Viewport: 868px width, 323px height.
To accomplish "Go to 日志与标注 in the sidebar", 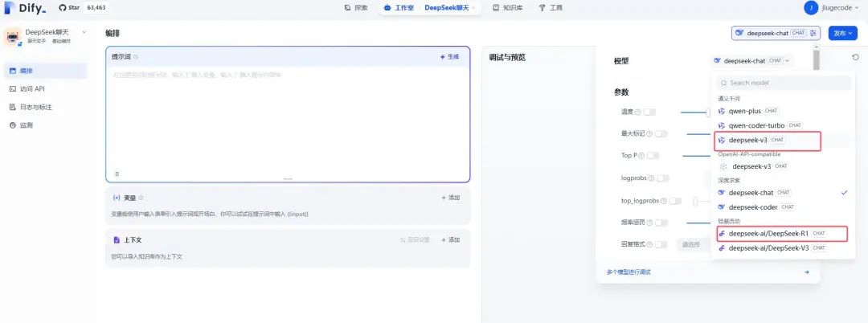I will click(36, 107).
